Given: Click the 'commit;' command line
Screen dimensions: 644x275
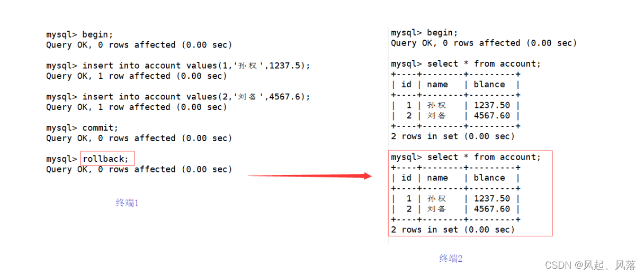Looking at the screenshot, I should (82, 128).
